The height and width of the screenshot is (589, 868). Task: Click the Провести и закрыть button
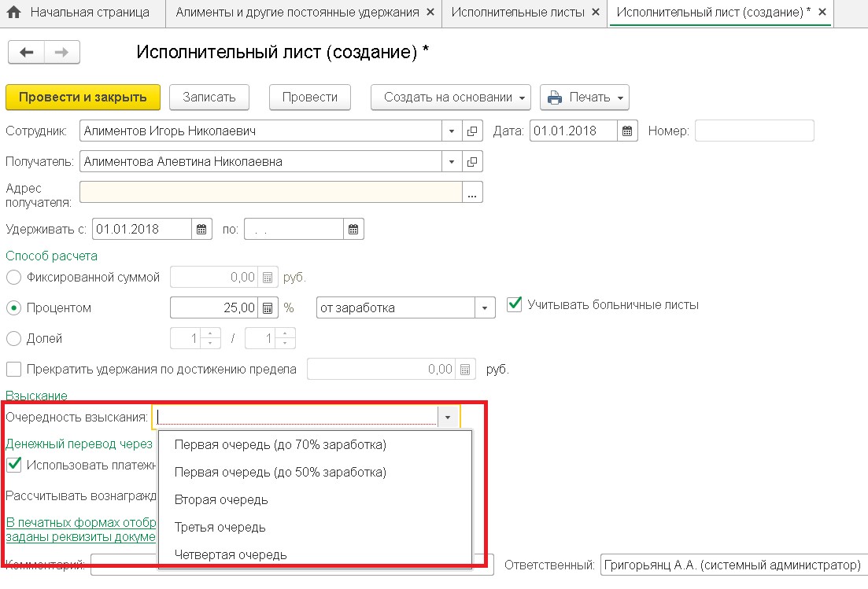[x=83, y=98]
